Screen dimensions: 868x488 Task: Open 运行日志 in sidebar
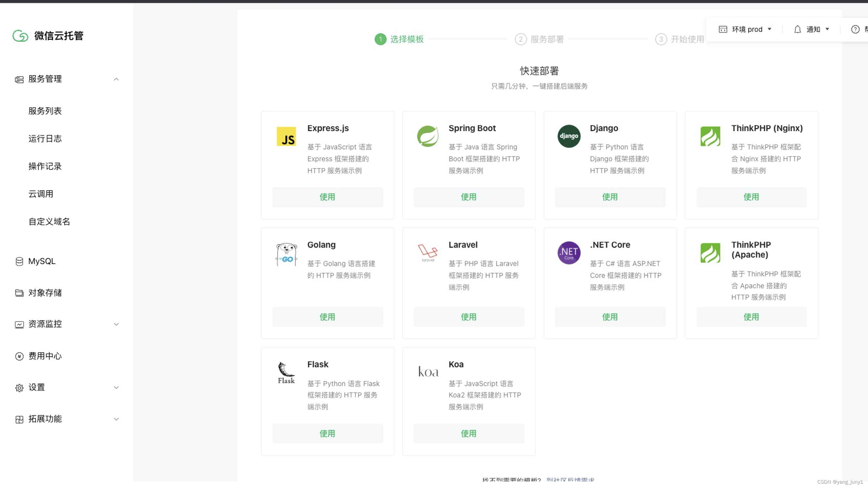coord(45,138)
